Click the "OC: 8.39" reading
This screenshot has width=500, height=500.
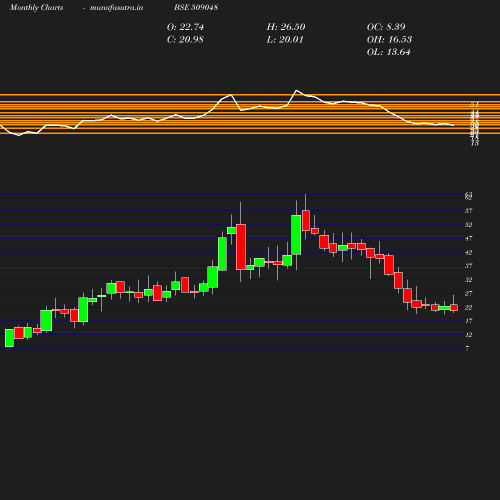pyautogui.click(x=386, y=27)
